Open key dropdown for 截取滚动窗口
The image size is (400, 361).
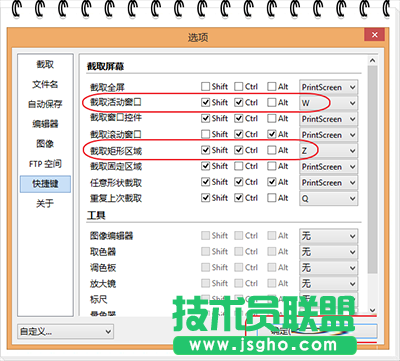(x=329, y=135)
